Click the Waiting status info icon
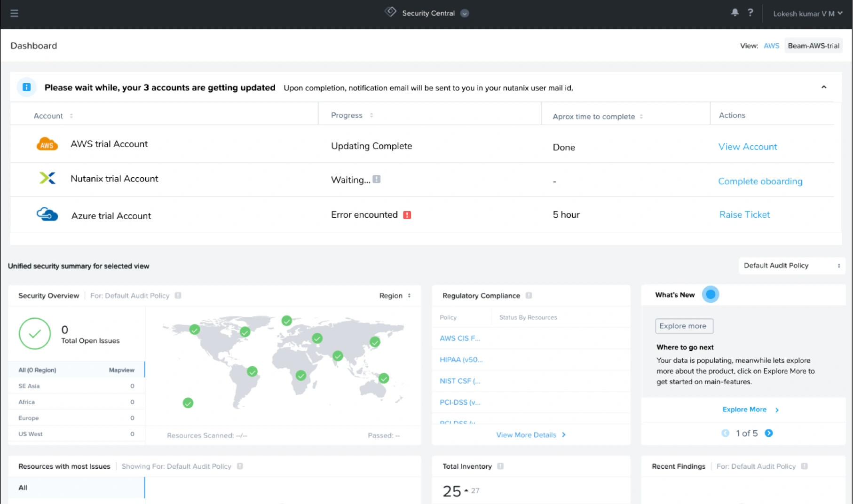The image size is (853, 504). pyautogui.click(x=377, y=179)
